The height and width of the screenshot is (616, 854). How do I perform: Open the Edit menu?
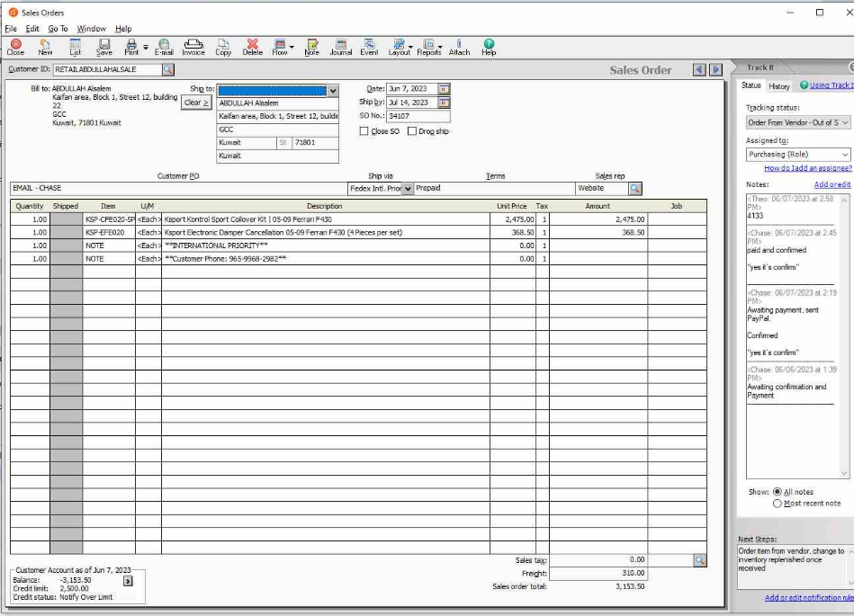[x=32, y=29]
